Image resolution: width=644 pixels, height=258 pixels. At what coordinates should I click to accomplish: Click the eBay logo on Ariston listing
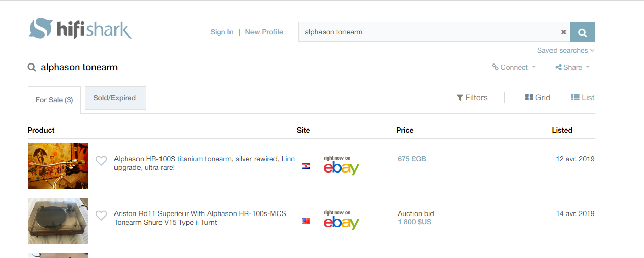[x=341, y=220]
